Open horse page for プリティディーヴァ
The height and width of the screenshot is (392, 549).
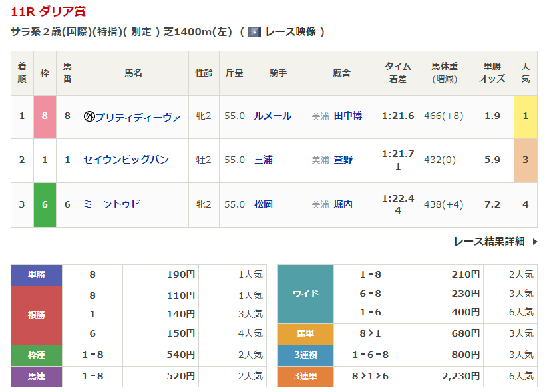pyautogui.click(x=138, y=116)
